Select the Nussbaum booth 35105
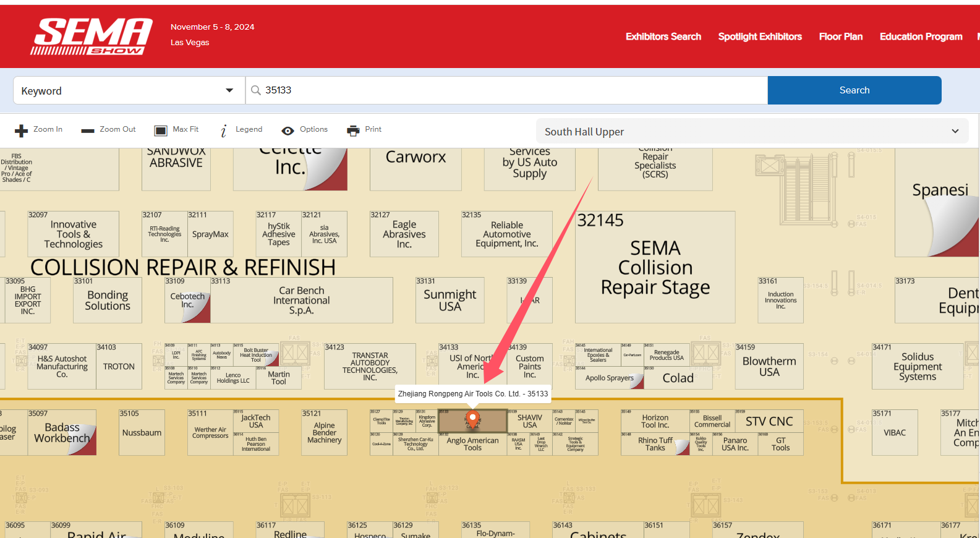This screenshot has height=538, width=980. coord(142,432)
